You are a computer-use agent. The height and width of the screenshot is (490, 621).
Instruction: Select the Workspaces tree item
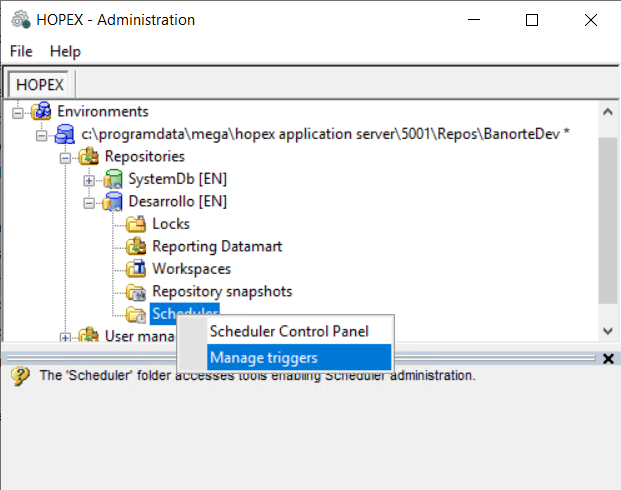click(192, 269)
